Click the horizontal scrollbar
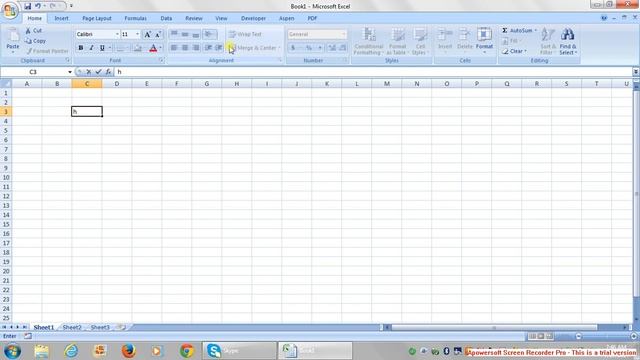The image size is (640, 360). click(494, 327)
